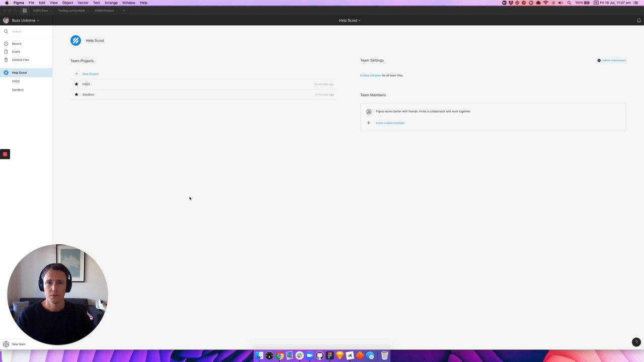Click the New team icon at bottom left

(6, 344)
